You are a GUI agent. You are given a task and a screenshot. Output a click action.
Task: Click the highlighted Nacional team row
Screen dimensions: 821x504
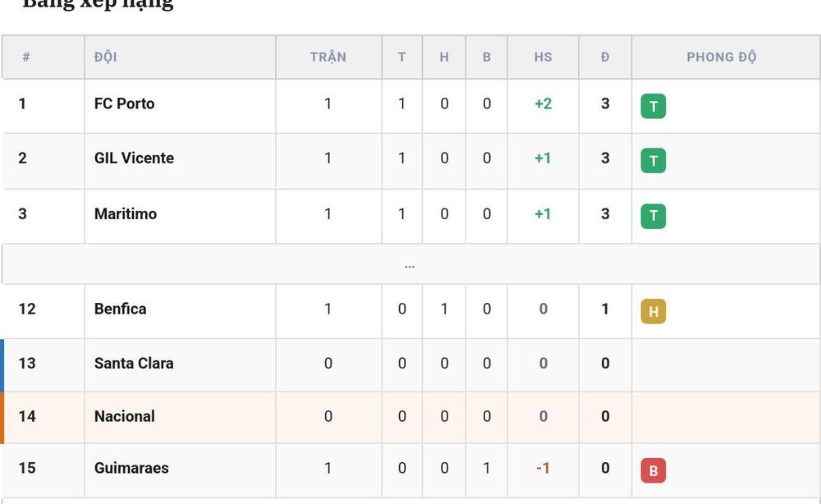point(410,417)
